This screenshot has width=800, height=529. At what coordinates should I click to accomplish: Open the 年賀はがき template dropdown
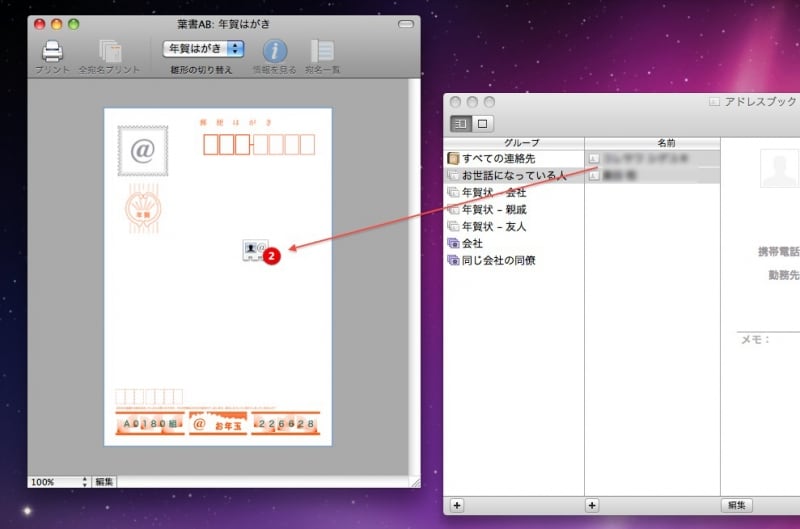[205, 48]
